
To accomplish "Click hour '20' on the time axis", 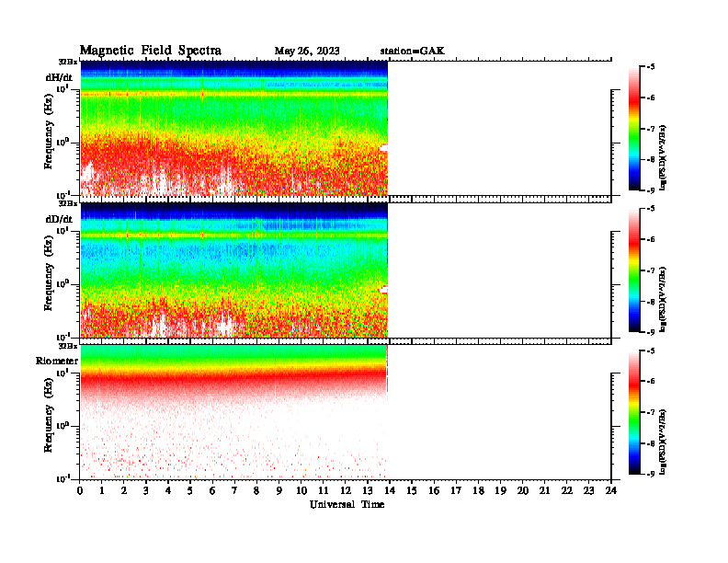I will (523, 491).
